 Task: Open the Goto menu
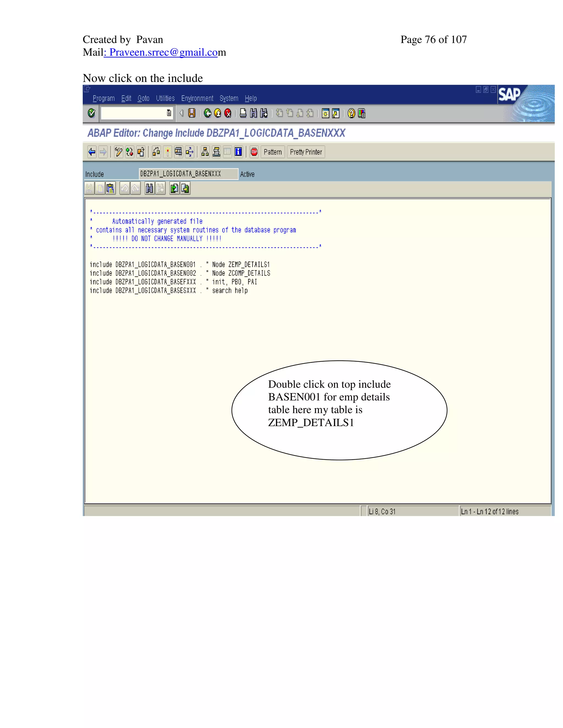click(x=143, y=98)
